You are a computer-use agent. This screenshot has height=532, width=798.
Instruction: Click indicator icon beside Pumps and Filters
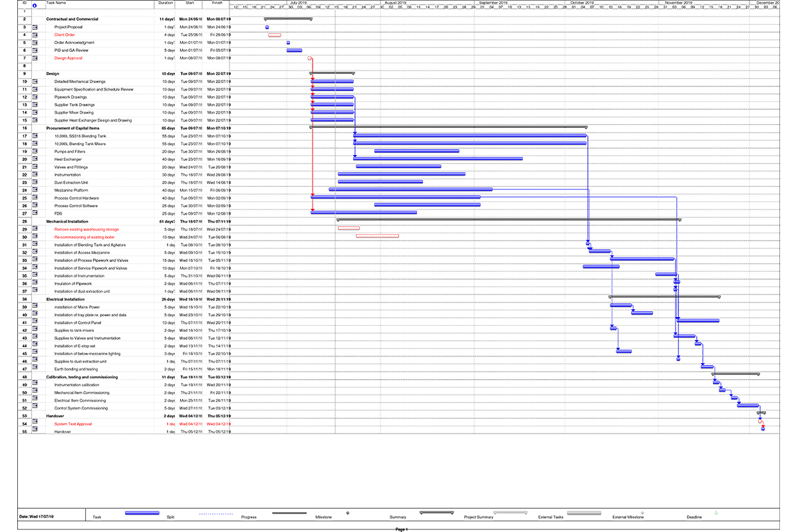[x=35, y=152]
